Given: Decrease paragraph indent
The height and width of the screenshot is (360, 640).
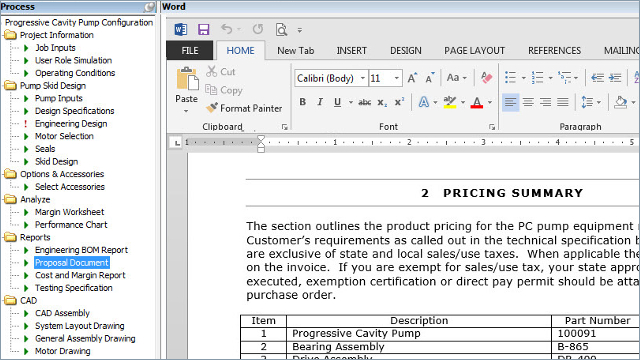Looking at the screenshot, I should point(598,77).
